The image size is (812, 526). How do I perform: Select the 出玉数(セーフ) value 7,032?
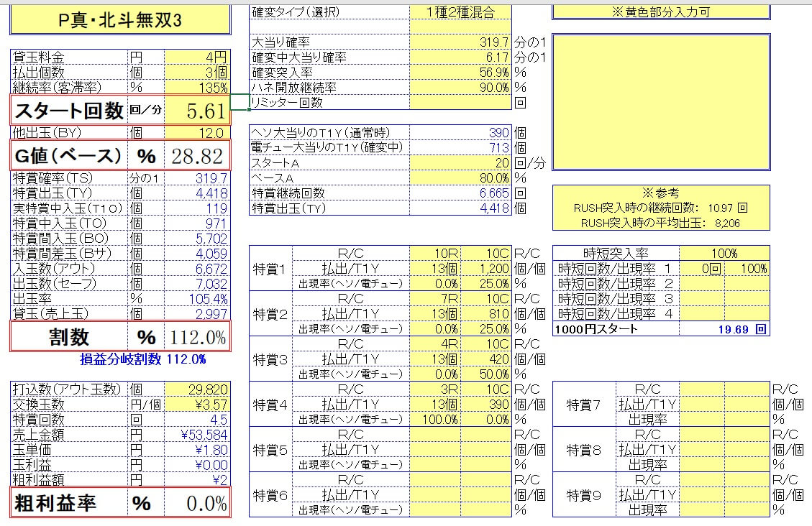pyautogui.click(x=197, y=283)
